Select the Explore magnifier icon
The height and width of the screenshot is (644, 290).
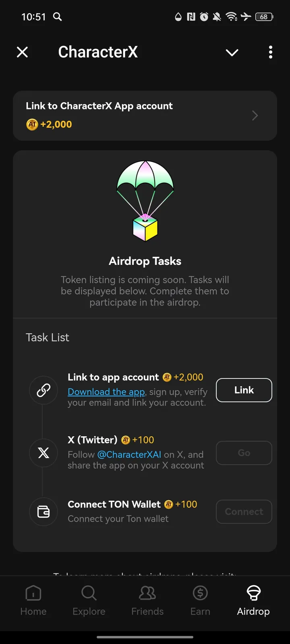89,593
